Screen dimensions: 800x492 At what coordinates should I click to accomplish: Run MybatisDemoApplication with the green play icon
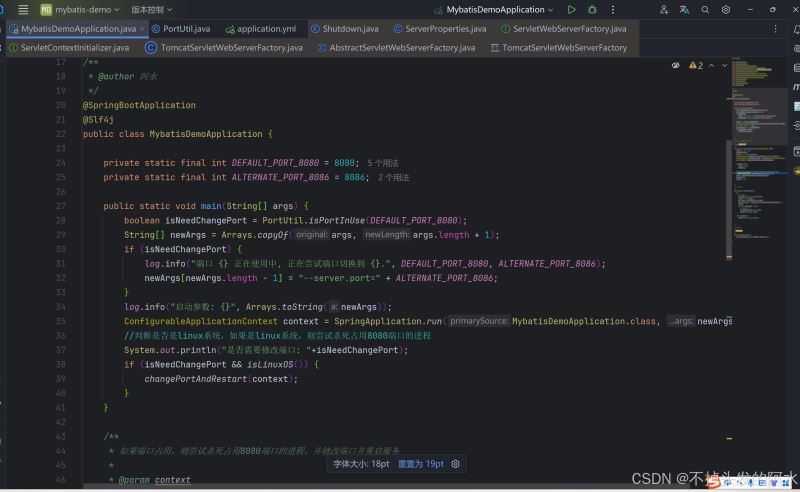coord(571,9)
